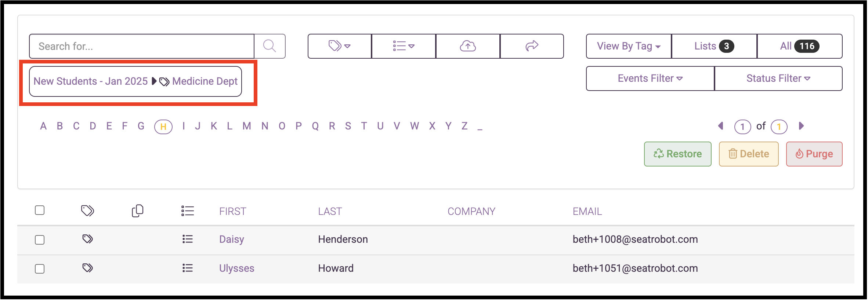Go to next page arrow
The width and height of the screenshot is (868, 300).
point(801,126)
